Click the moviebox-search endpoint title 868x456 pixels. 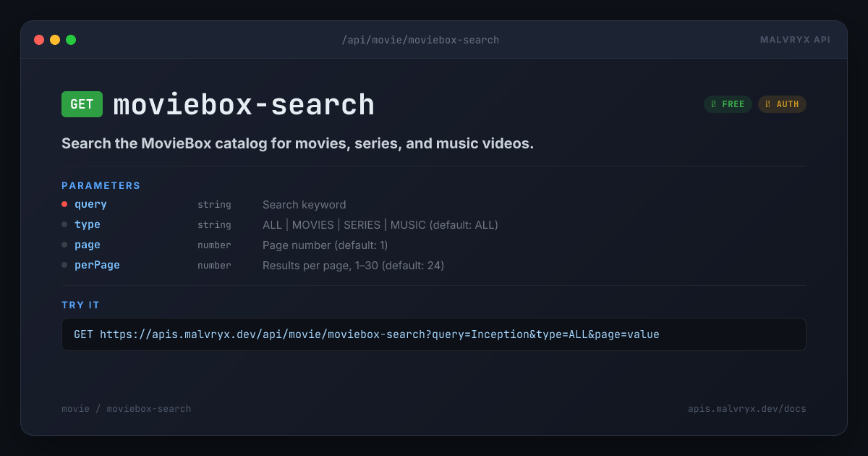point(244,105)
